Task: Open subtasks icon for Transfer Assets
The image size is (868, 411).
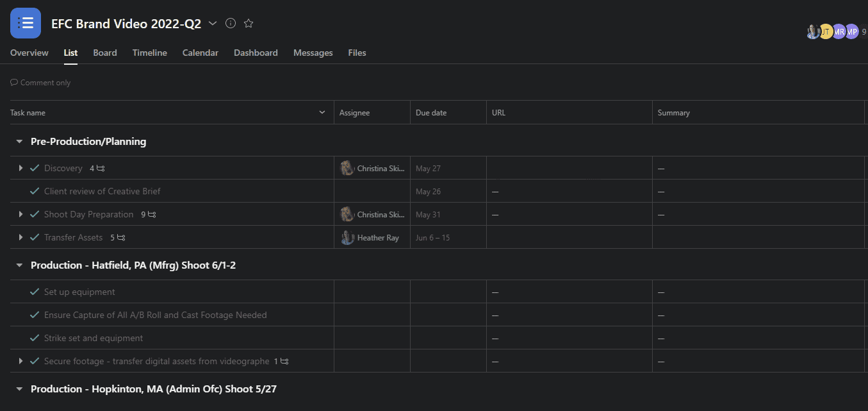Action: point(121,238)
